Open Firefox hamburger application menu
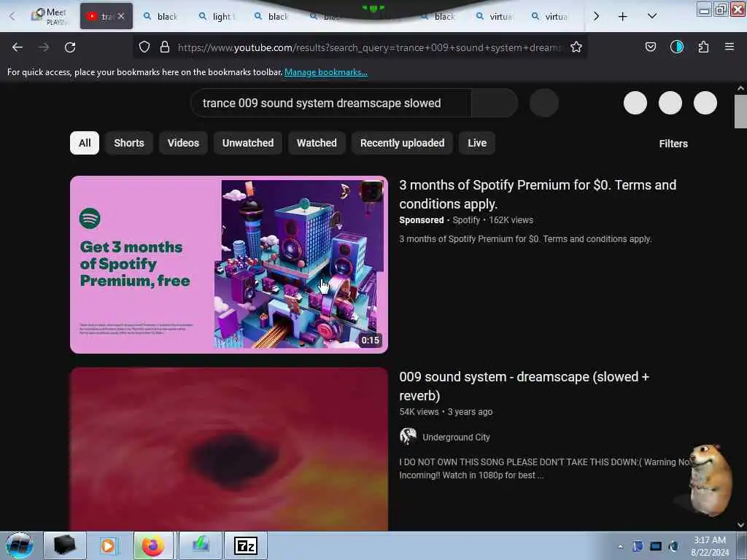Viewport: 747px width, 560px height. click(x=729, y=47)
